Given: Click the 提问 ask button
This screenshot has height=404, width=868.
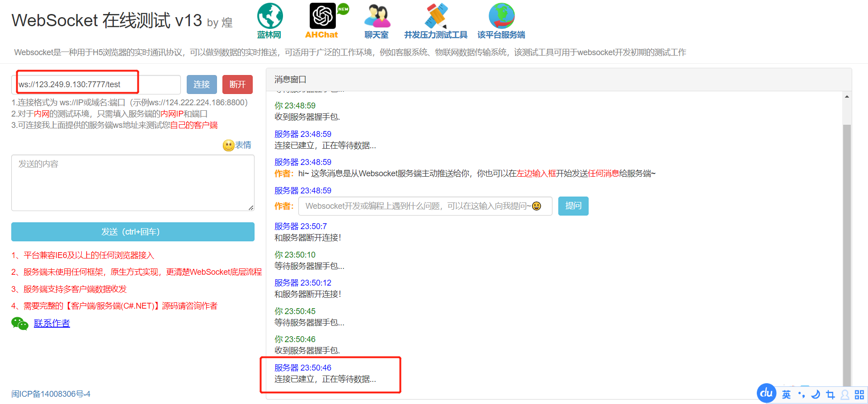Looking at the screenshot, I should (573, 206).
